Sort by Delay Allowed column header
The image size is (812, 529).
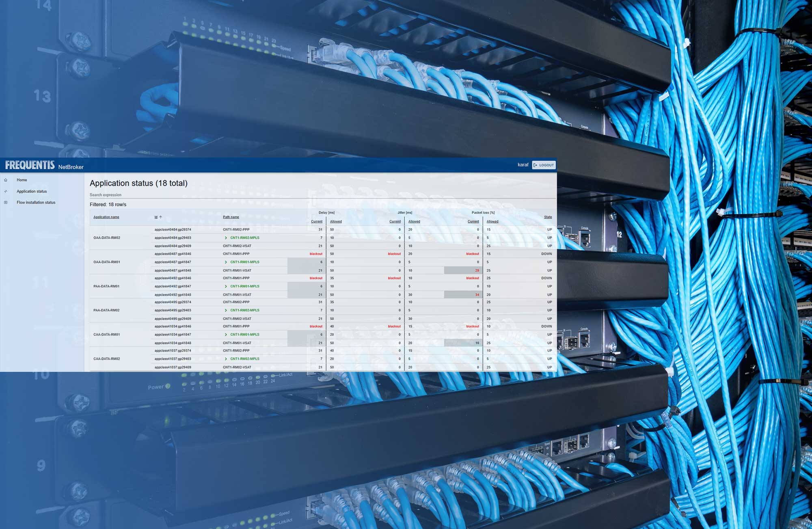tap(336, 221)
